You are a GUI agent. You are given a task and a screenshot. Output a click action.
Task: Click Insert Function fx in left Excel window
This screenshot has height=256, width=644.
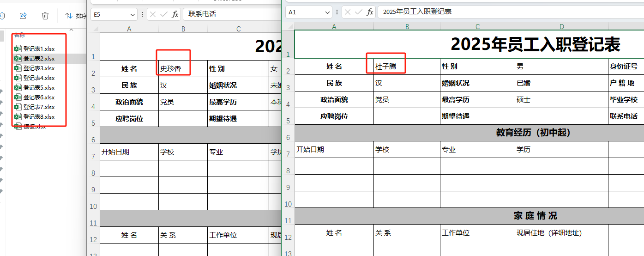point(175,14)
